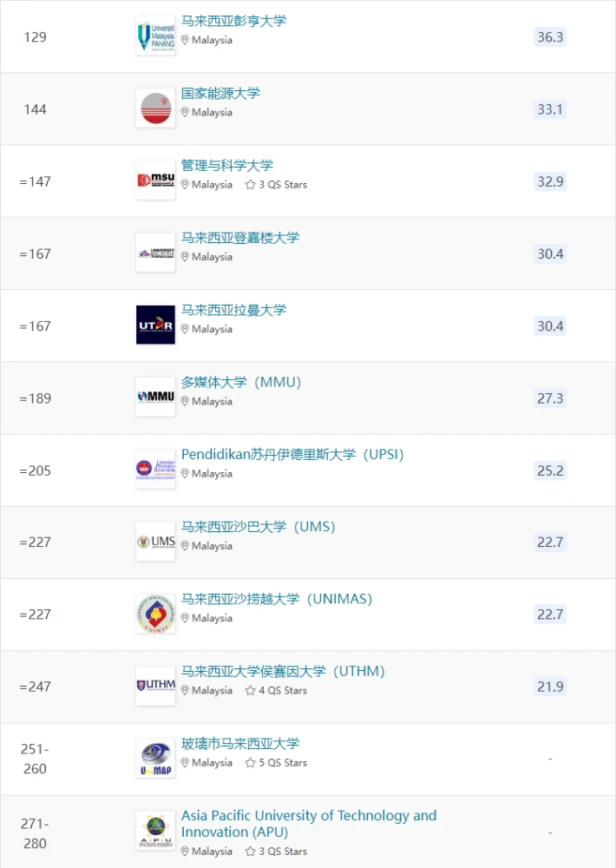Click the location pin icon for UPSI
The image size is (616, 868).
tap(185, 473)
